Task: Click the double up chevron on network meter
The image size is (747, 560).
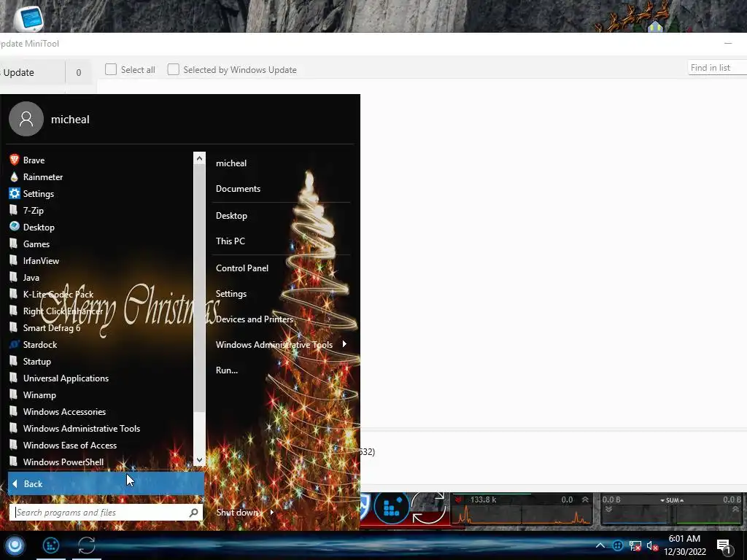Action: click(585, 499)
